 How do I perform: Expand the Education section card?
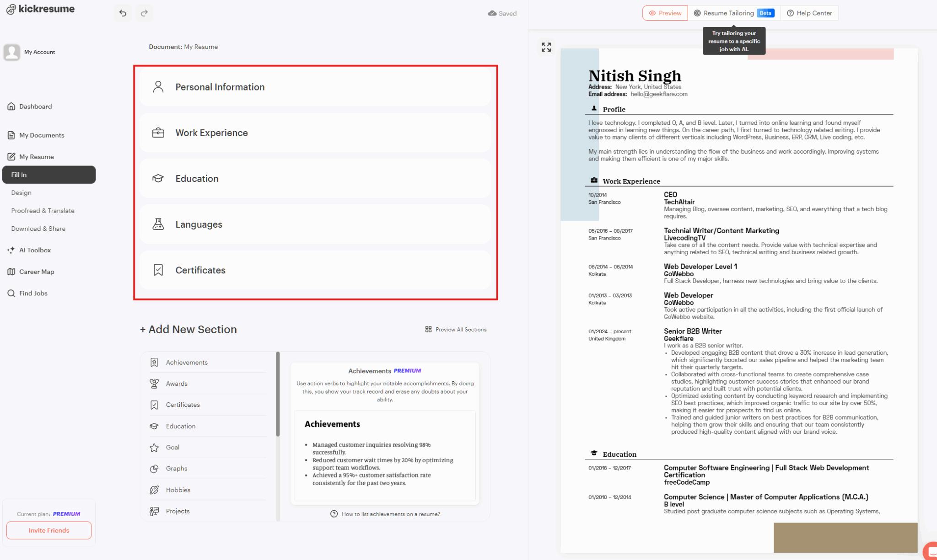(x=315, y=178)
